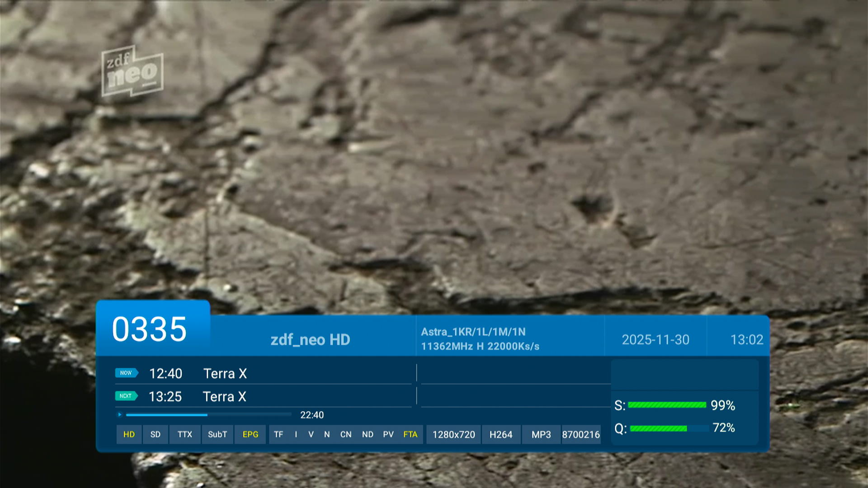Screen dimensions: 868x488
Task: Click the NOW program tag icon
Action: tap(126, 373)
